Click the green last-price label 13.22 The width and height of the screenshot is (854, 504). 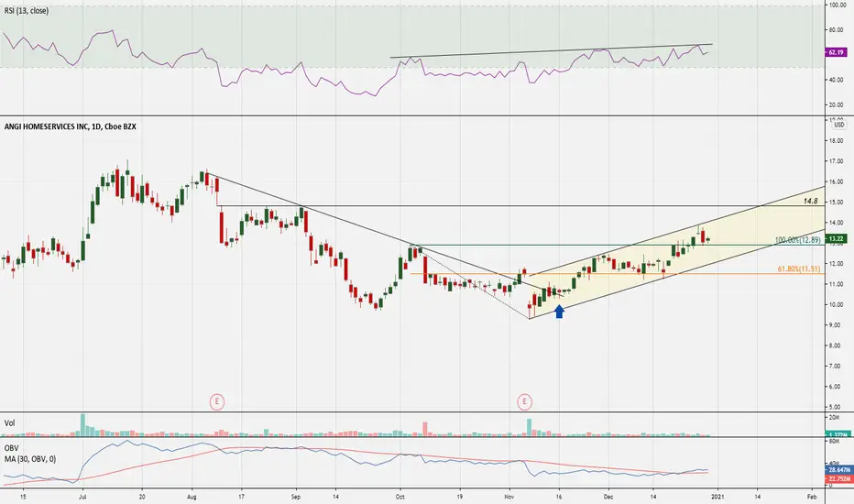[836, 238]
